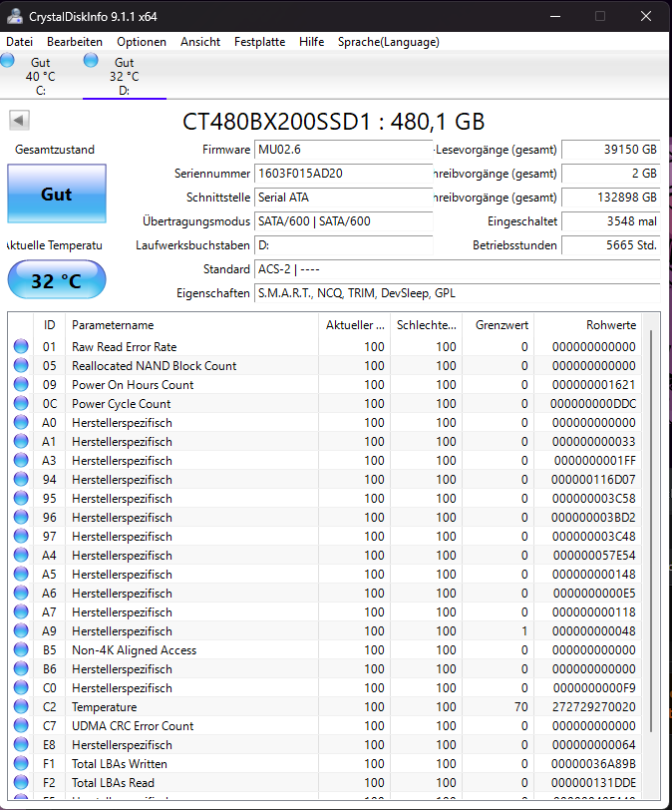Click the Lesevorgänge value 39150 GB
The height and width of the screenshot is (810, 672).
[x=611, y=150]
